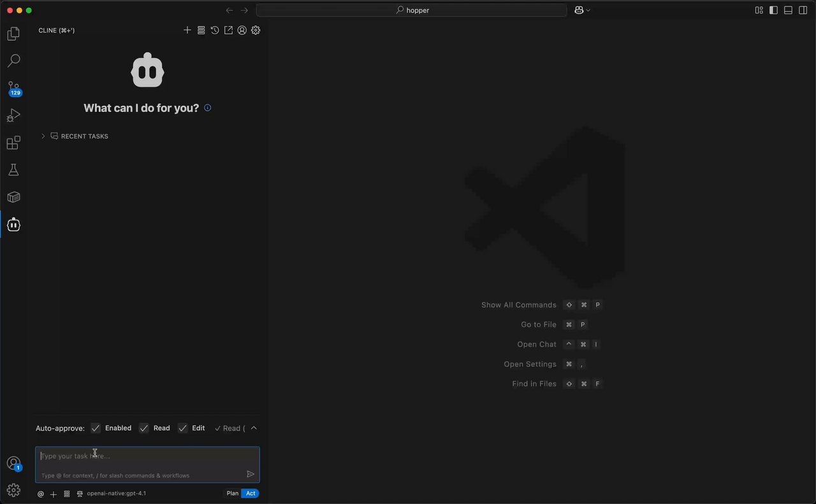Open Source Control with 129 changes badge
The image size is (816, 504).
pos(13,88)
